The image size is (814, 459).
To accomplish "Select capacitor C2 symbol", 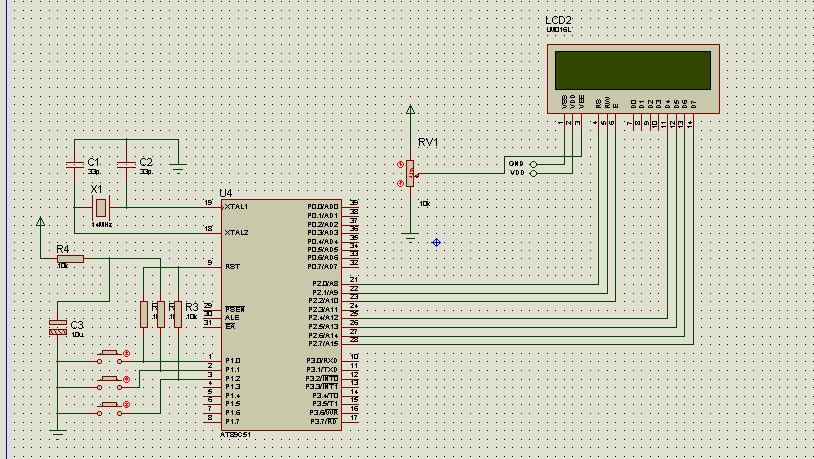I will tap(126, 165).
